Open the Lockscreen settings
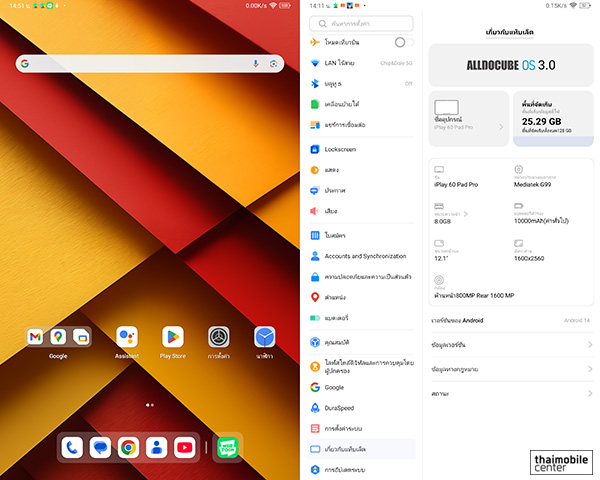 (x=361, y=149)
